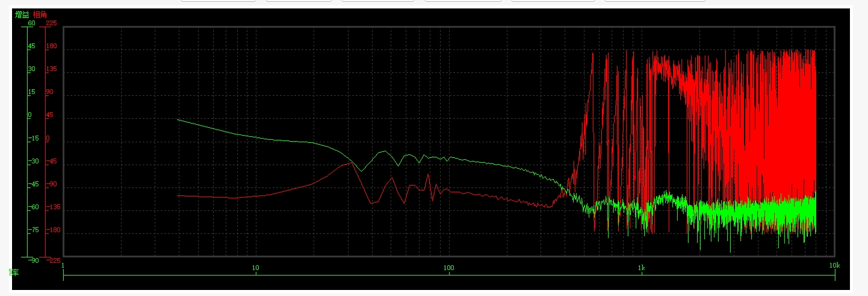Screen dimensions: 868x296
Task: Click the green 增益 gain legend label
Action: point(22,14)
